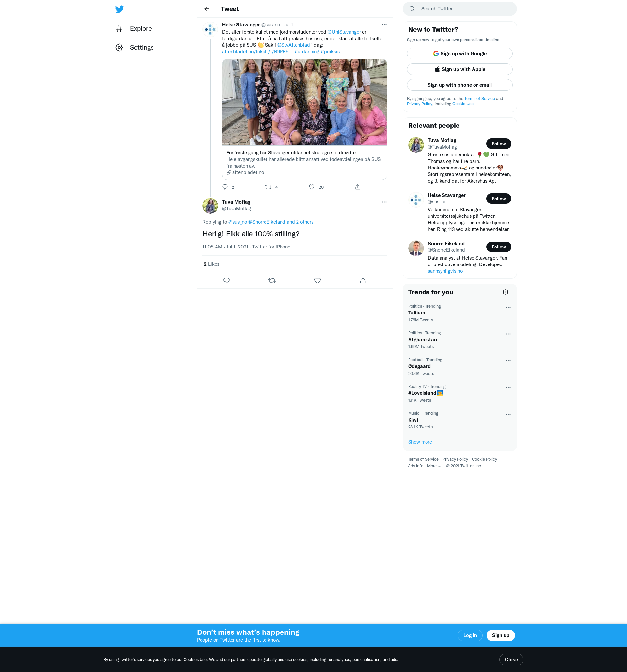View the 2 Likes list
Image resolution: width=627 pixels, height=672 pixels.
211,264
